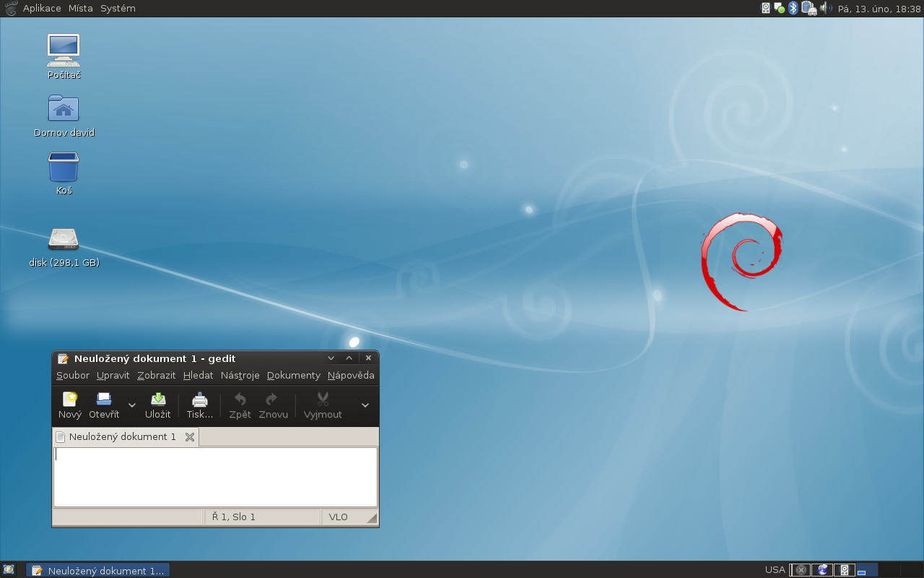Open the Zobrazit menu in gedit
The height and width of the screenshot is (578, 924).
(157, 375)
